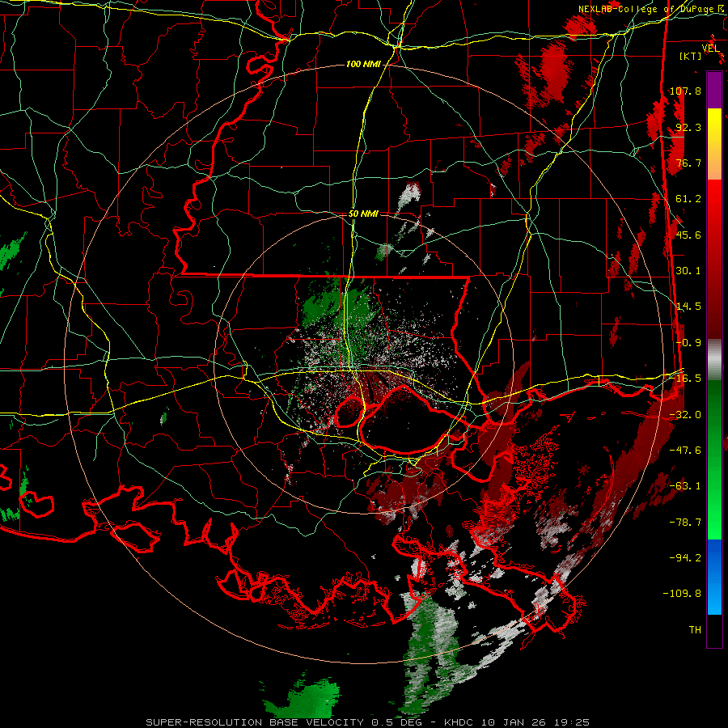728x728 pixels.
Task: Select the blue segment of the velocity color bar
Action: [714, 577]
